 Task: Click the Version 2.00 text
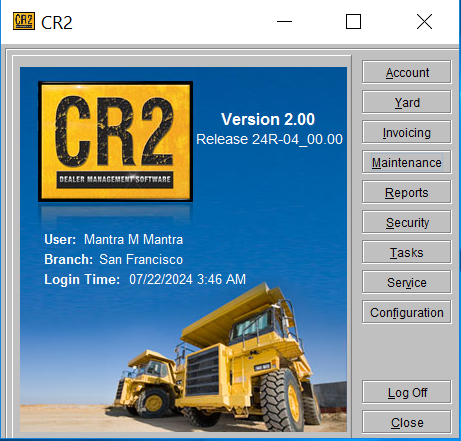(268, 119)
